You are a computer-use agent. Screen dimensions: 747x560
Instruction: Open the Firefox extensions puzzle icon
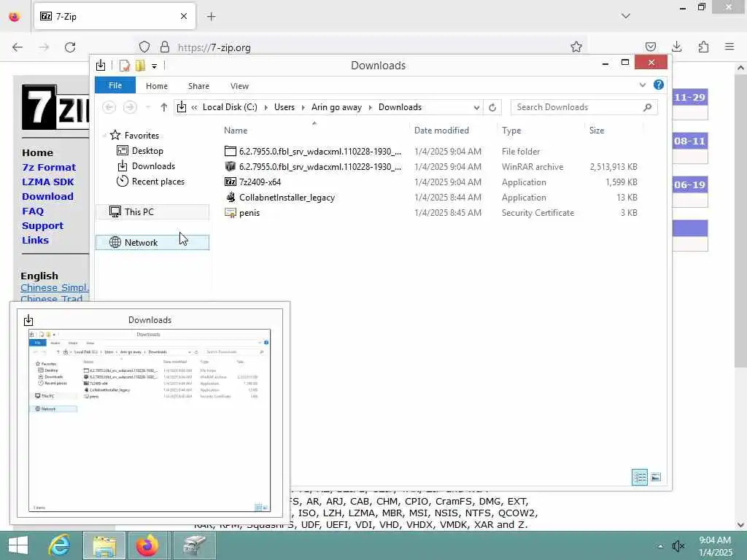point(703,47)
